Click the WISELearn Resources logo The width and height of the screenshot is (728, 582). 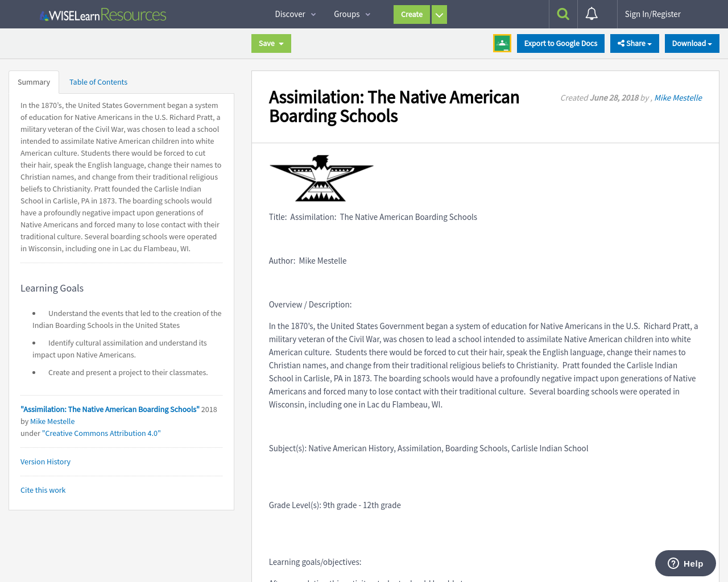coord(102,13)
